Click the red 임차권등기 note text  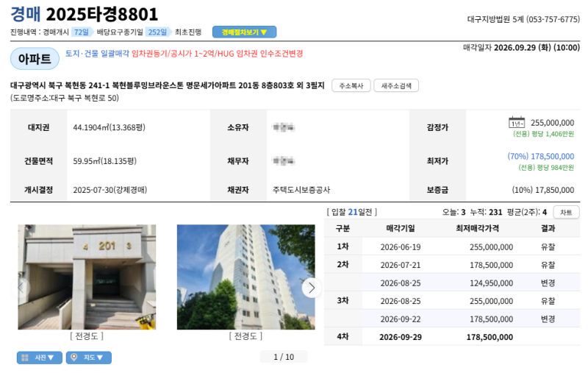[x=217, y=54]
